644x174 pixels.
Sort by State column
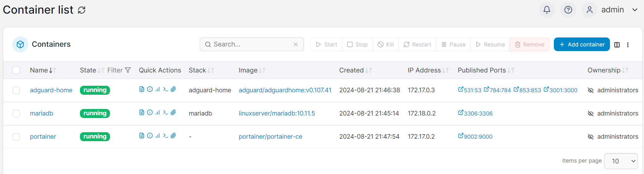[x=92, y=70]
